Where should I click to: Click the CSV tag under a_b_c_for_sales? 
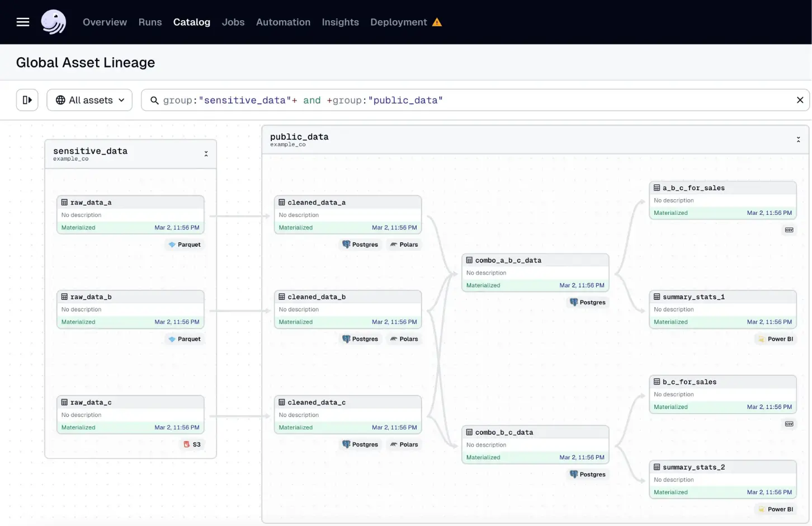point(789,230)
